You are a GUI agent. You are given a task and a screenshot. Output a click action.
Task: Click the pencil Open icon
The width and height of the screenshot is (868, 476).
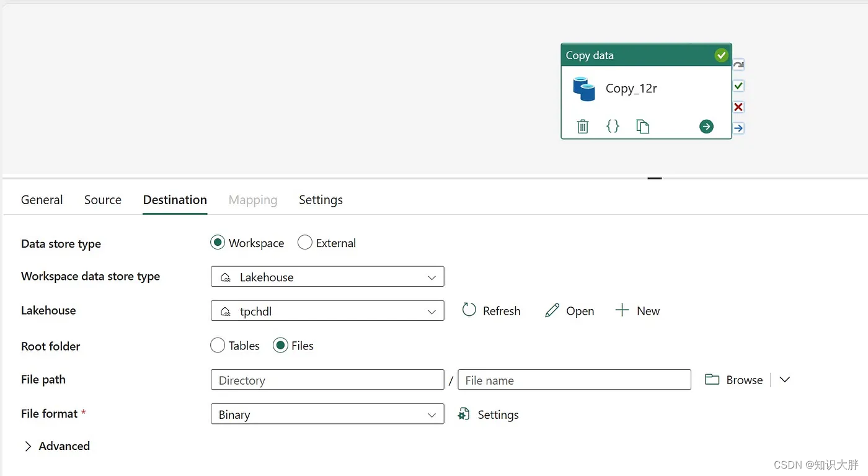[x=552, y=310]
